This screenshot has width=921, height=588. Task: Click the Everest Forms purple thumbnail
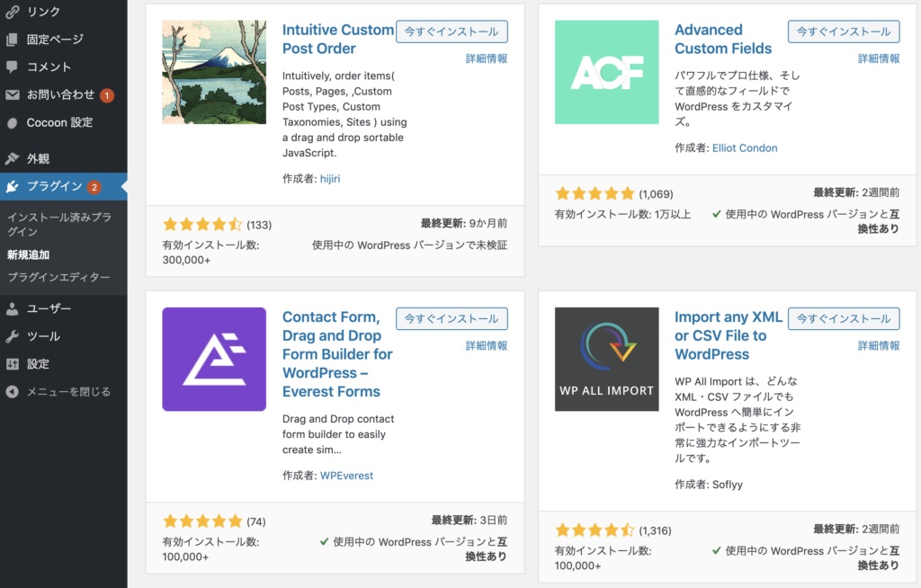[214, 360]
